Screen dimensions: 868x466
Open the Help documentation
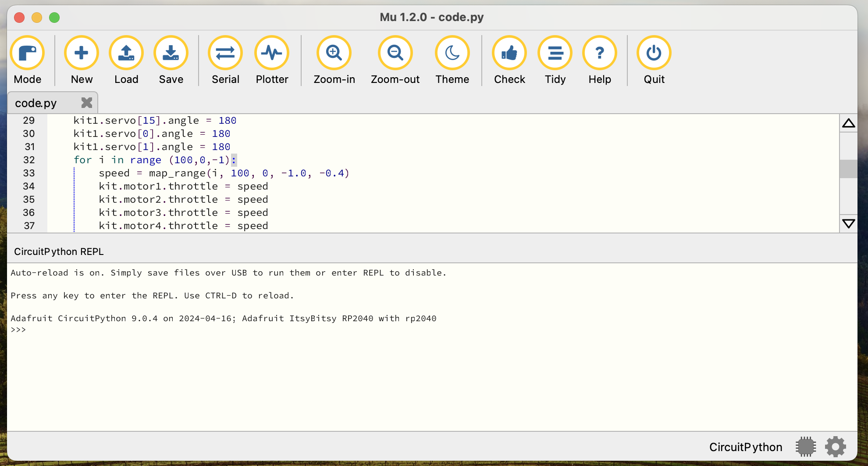600,53
